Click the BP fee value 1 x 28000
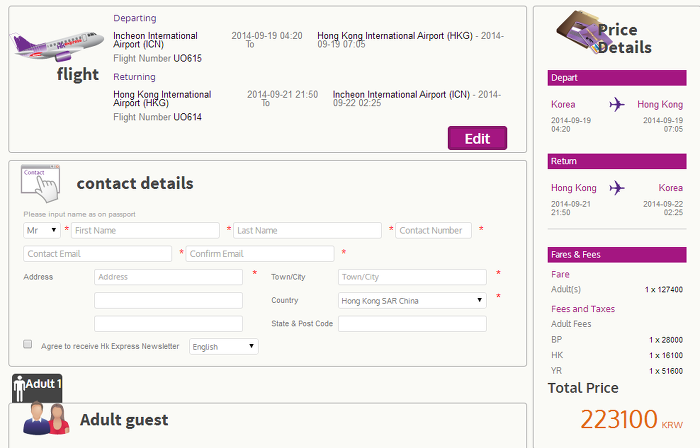The height and width of the screenshot is (448, 700). coord(666,340)
